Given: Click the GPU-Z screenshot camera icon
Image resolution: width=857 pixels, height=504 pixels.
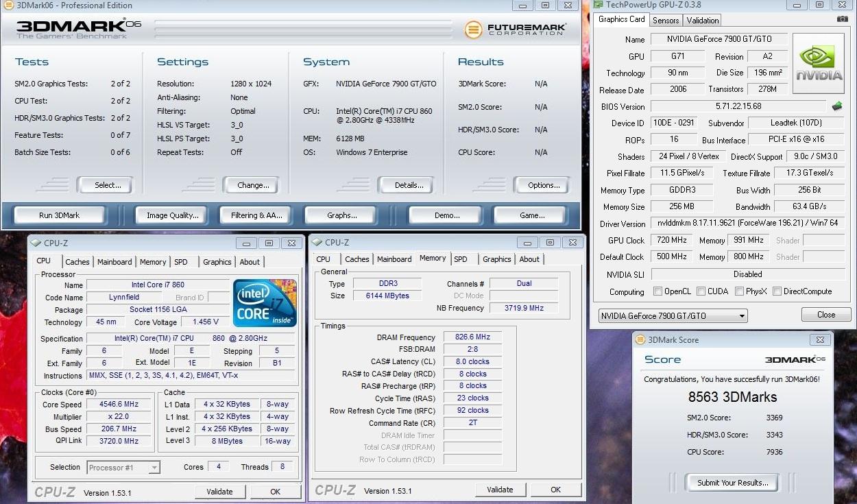Looking at the screenshot, I should click(x=842, y=20).
